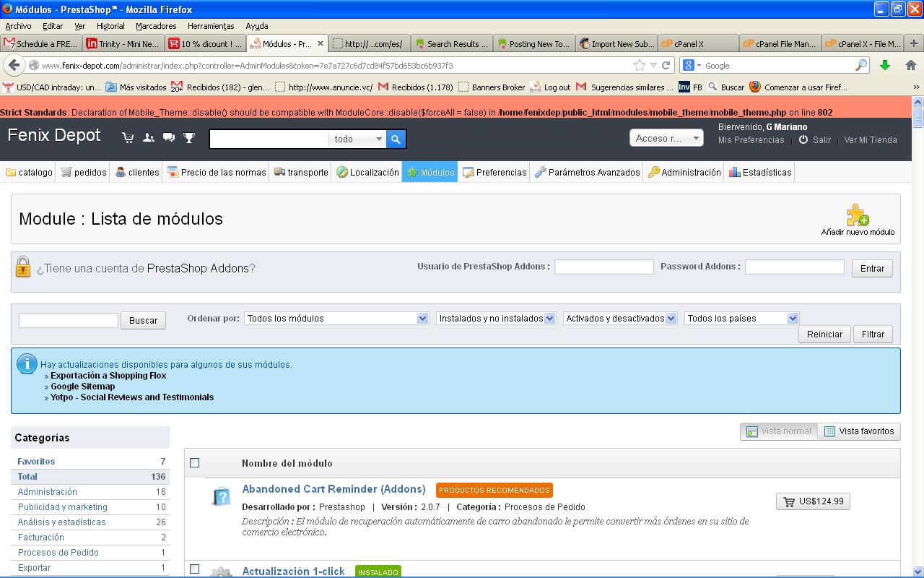Switch to Vista favoritos

859,431
